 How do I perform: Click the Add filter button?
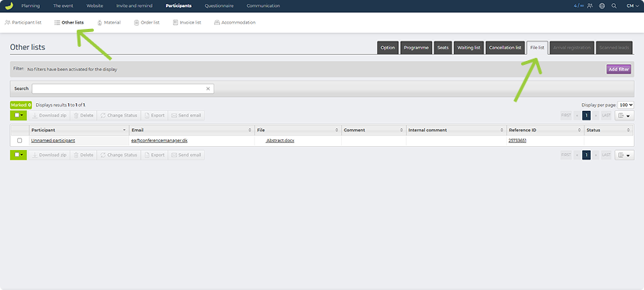point(618,70)
